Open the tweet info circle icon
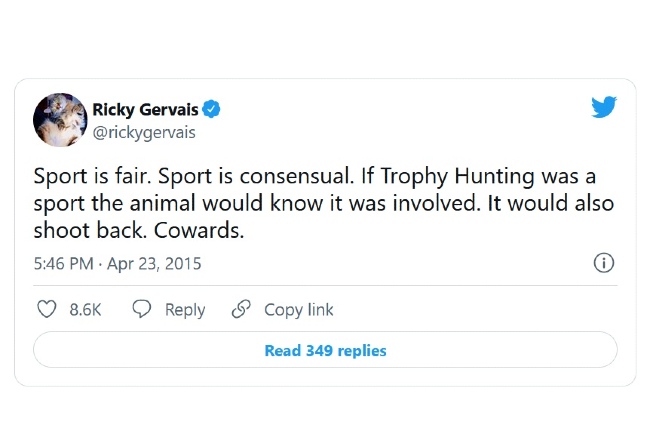This screenshot has height=431, width=650. pyautogui.click(x=604, y=263)
